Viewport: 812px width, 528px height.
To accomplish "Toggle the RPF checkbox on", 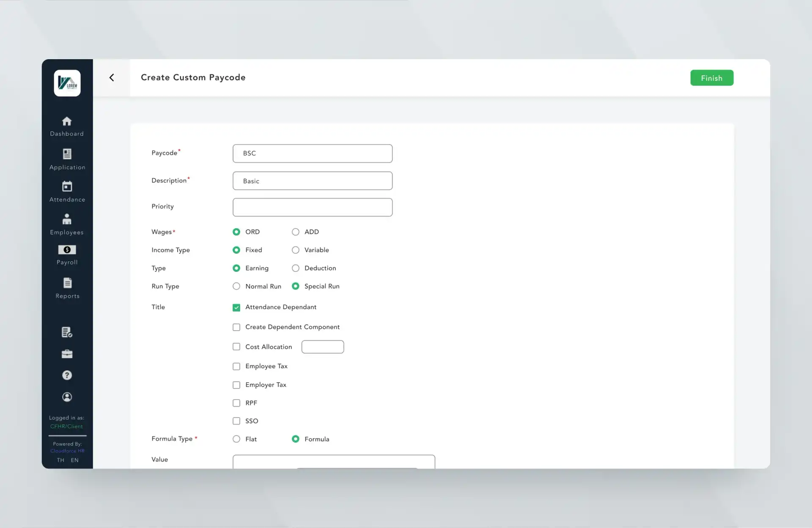I will [x=236, y=402].
